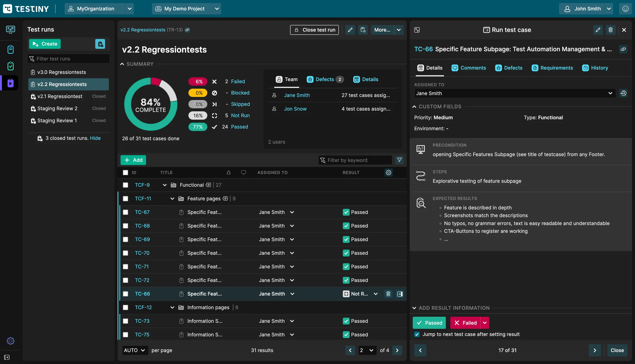Edit the test run using the pencil icon
Image resolution: width=635 pixels, height=364 pixels.
(x=350, y=30)
